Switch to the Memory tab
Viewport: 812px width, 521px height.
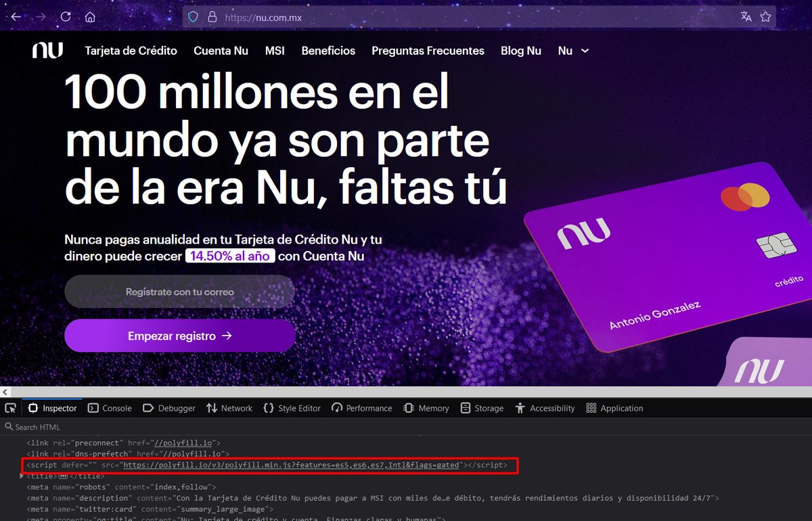(x=426, y=408)
